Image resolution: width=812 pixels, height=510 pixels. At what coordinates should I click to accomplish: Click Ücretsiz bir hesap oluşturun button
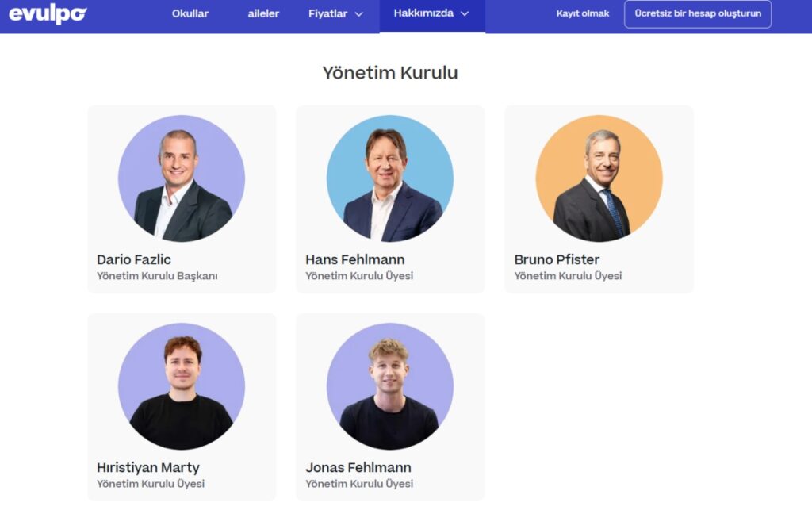click(698, 14)
